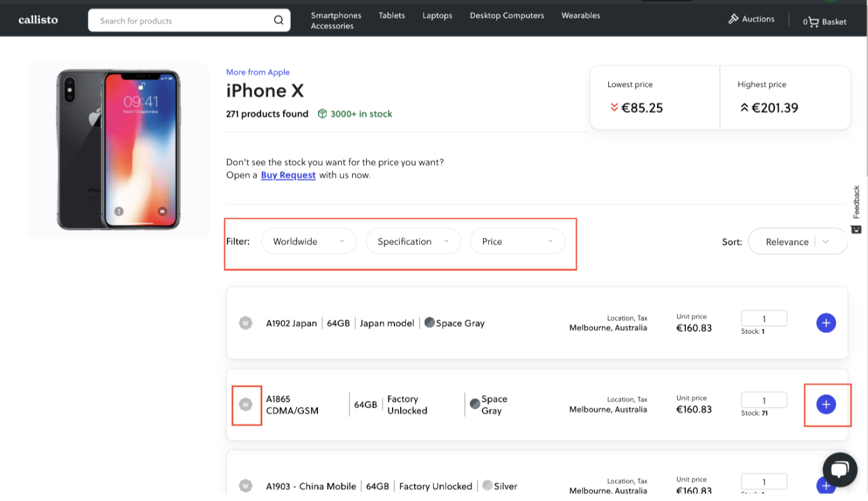
Task: Click the quantity field for A1902 Japan
Action: (x=764, y=318)
